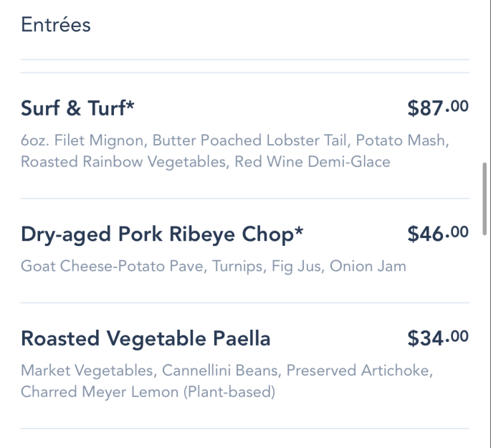491x448 pixels.
Task: Click the Onion Jam text
Action: click(x=368, y=266)
